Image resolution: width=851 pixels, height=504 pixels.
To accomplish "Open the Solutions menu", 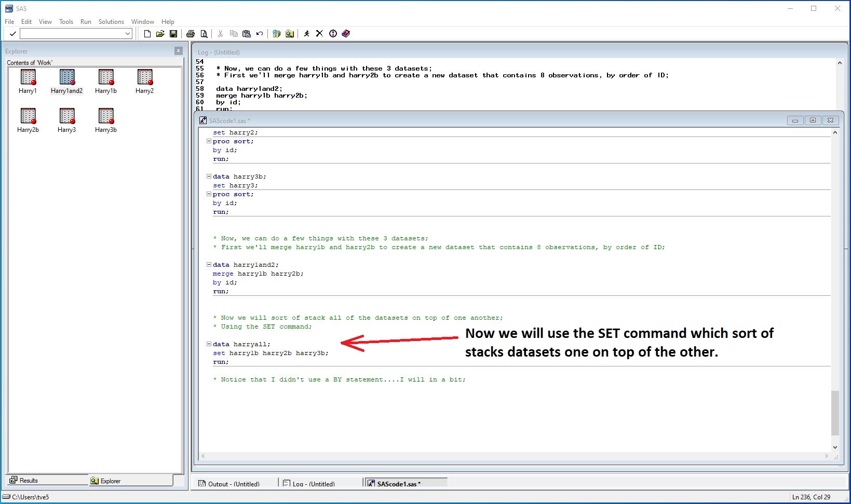I will pyautogui.click(x=111, y=22).
